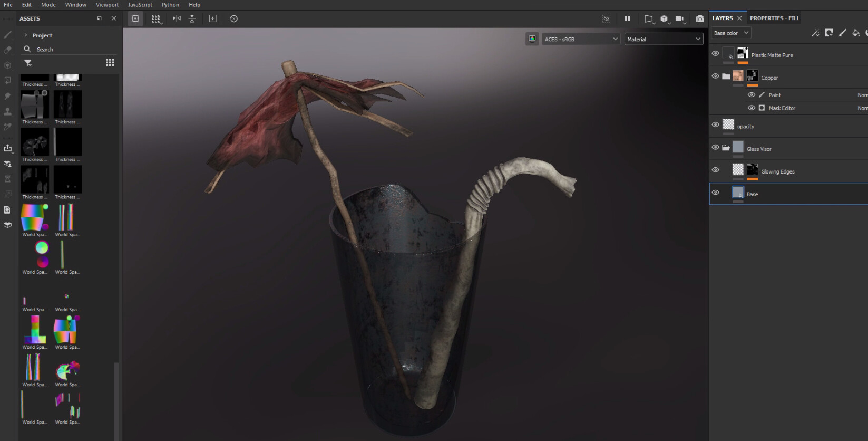Screen dimensions: 868x441
Task: Take a viewport screenshot with camera icon
Action: [700, 18]
